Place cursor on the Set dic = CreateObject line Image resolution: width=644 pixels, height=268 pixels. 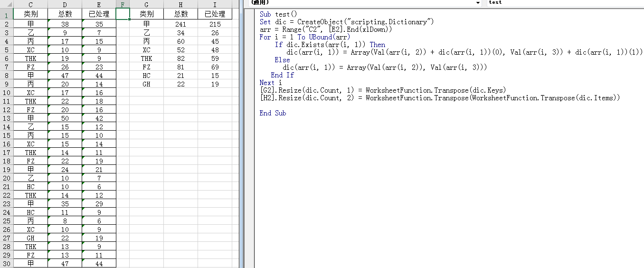(x=347, y=22)
